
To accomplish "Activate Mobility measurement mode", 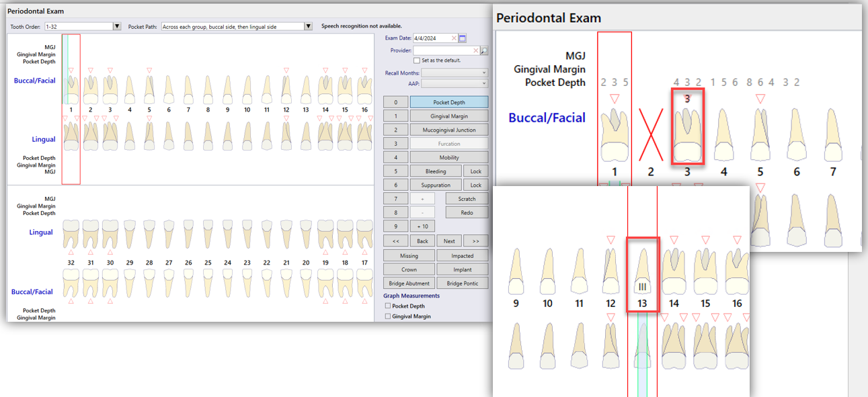I will 448,157.
